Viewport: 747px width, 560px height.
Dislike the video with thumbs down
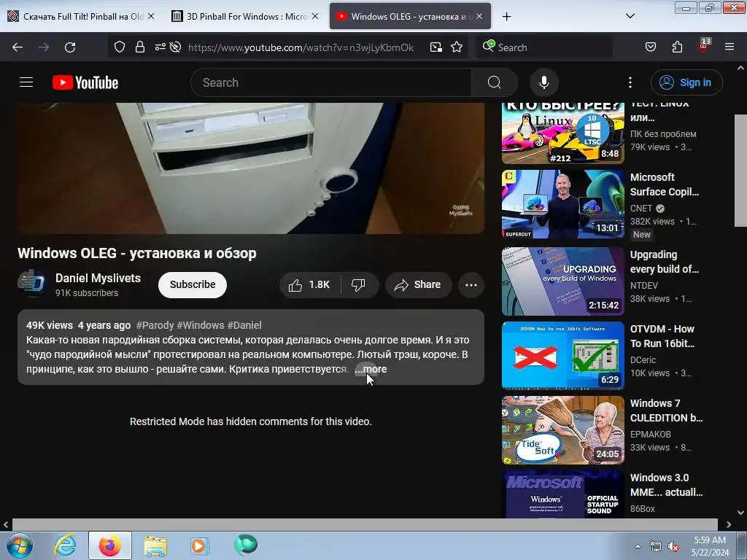pos(359,285)
